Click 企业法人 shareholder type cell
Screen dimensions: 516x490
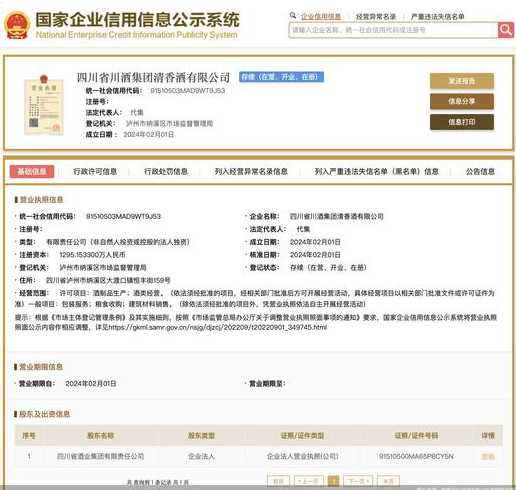[x=201, y=456]
